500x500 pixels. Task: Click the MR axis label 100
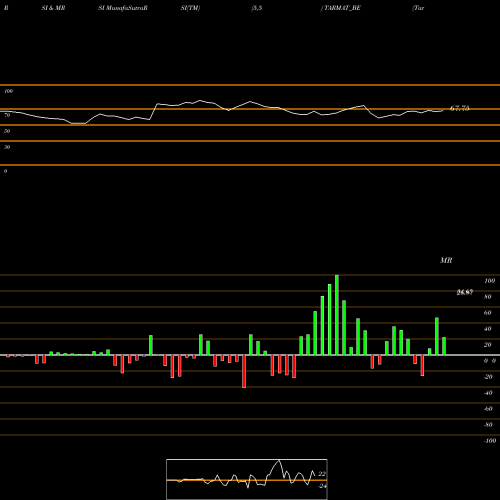[x=489, y=281]
